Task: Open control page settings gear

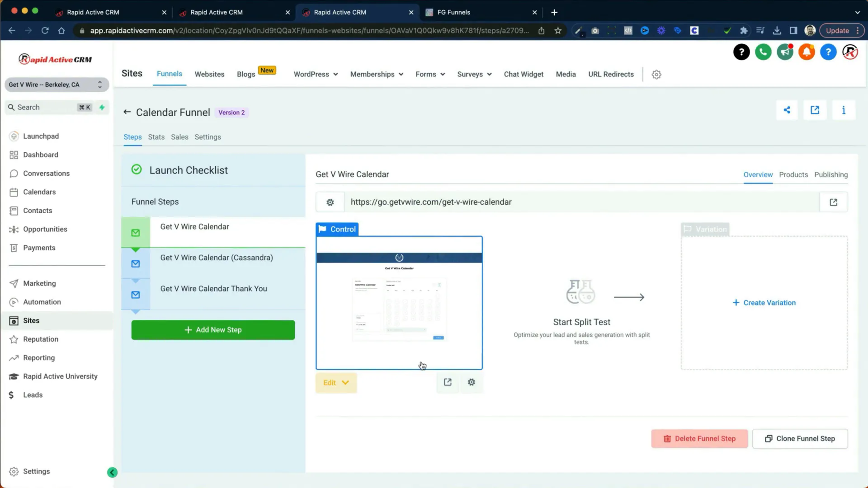Action: tap(472, 382)
